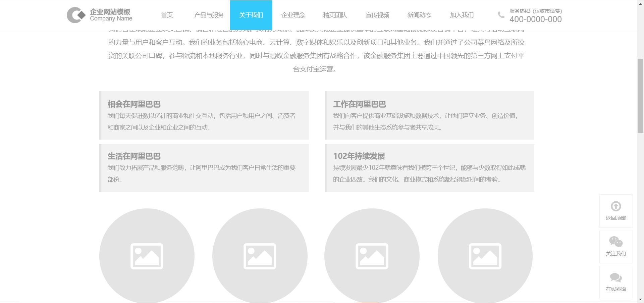The height and width of the screenshot is (303, 644).
Task: Click the 102年持续发展 card heading
Action: point(359,156)
